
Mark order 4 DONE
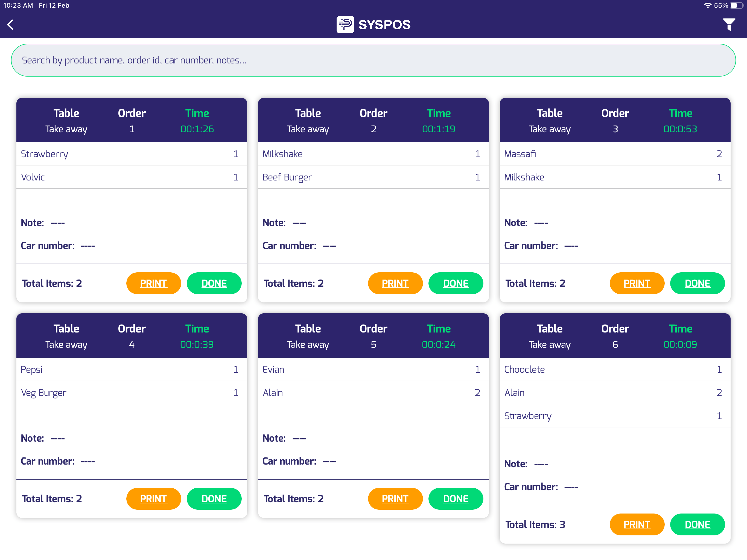pos(214,498)
